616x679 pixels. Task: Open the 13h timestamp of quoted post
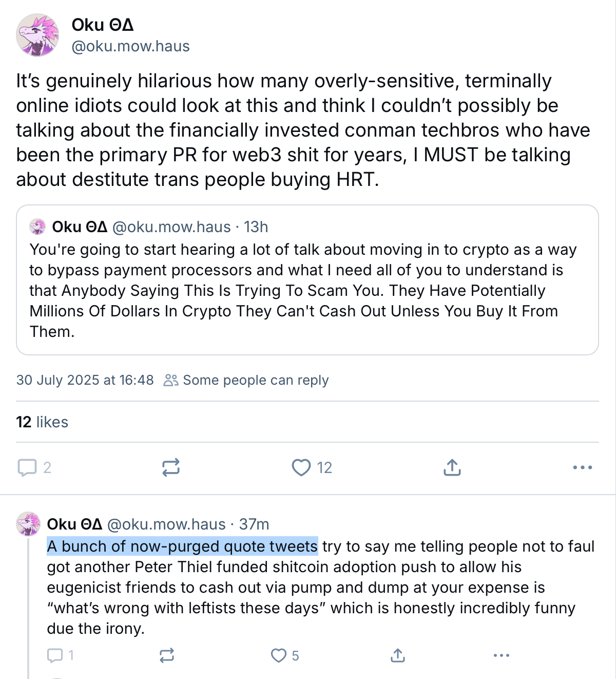256,227
